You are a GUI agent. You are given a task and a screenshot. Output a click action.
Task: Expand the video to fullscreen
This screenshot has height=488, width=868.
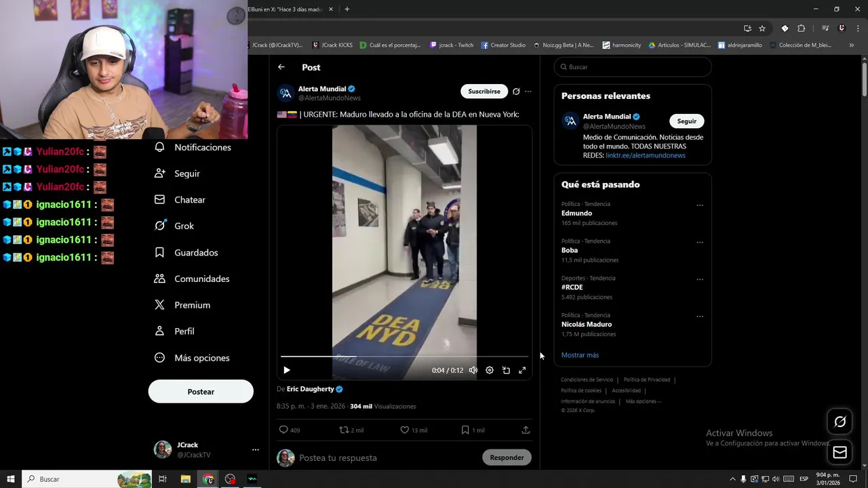pyautogui.click(x=522, y=370)
